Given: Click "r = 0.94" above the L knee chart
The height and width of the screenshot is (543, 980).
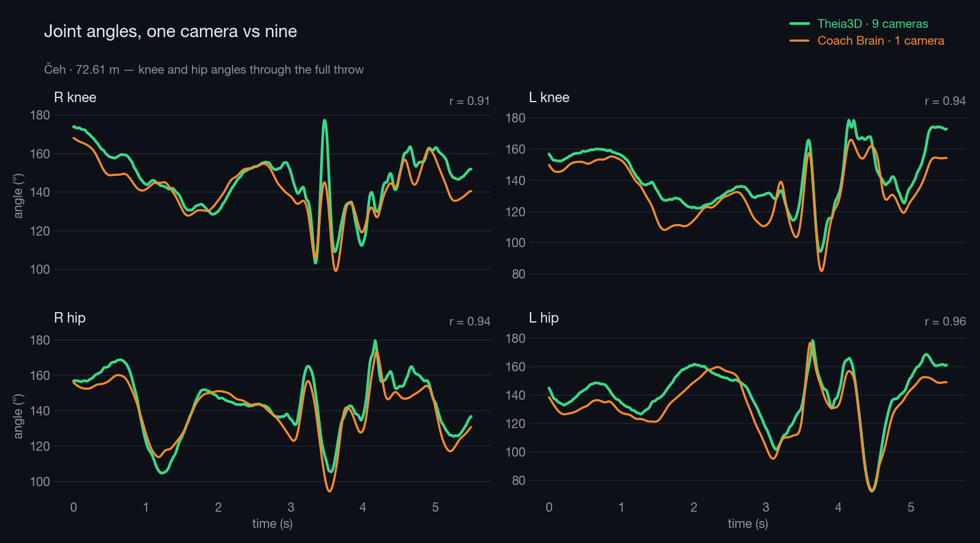Looking at the screenshot, I should 945,101.
